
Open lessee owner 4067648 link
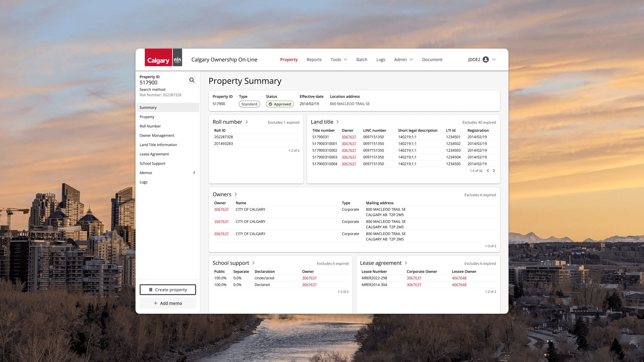pos(459,278)
